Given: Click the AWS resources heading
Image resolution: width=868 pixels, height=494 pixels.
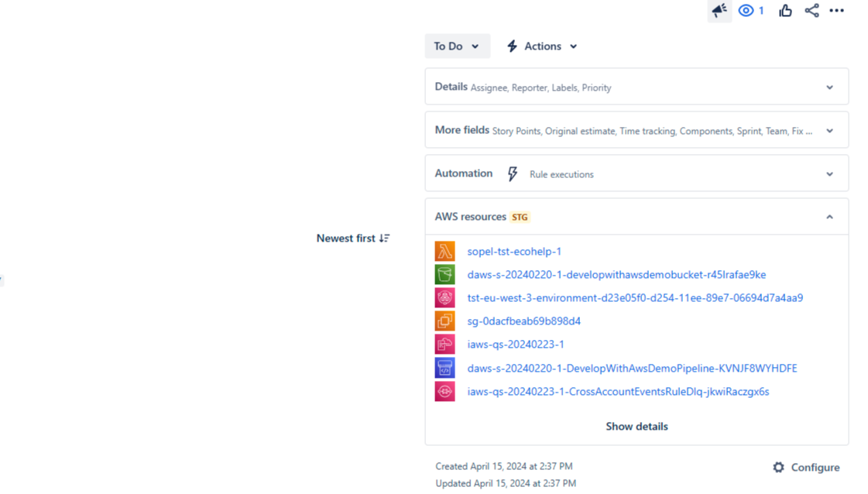Looking at the screenshot, I should (470, 217).
